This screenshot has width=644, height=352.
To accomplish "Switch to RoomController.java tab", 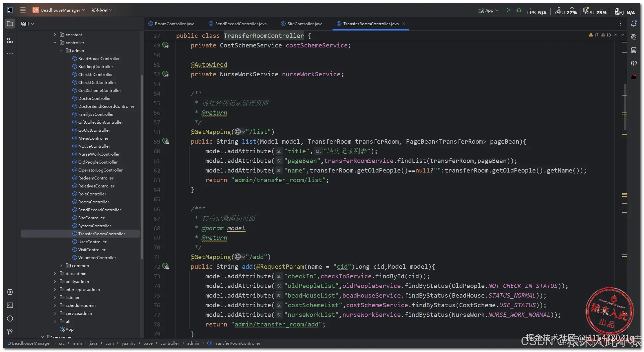I will [172, 24].
